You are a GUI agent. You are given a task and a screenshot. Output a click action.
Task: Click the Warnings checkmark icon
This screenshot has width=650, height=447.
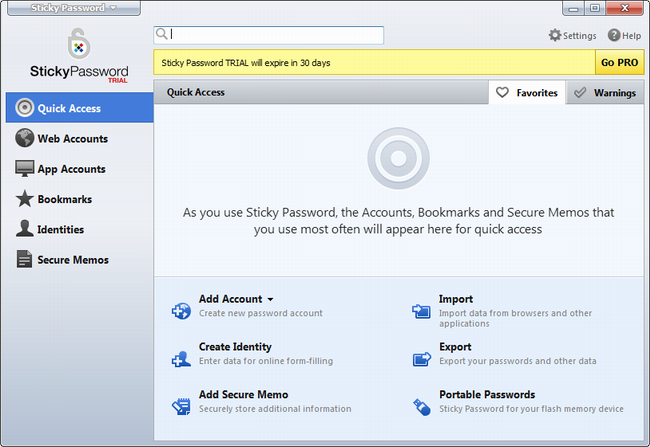click(x=580, y=92)
